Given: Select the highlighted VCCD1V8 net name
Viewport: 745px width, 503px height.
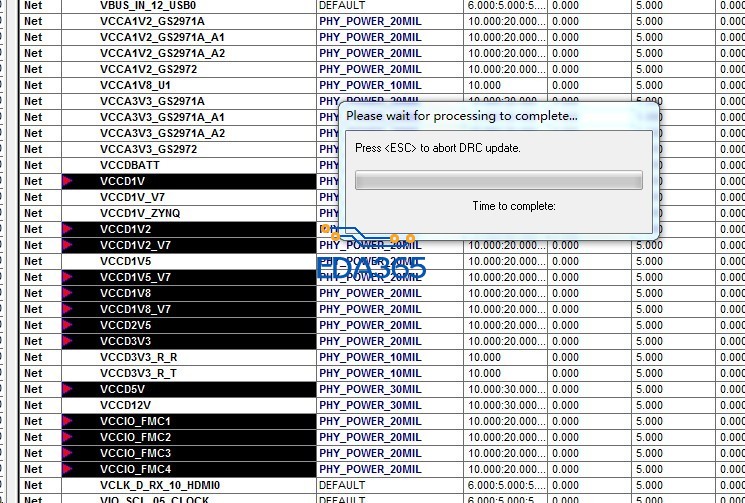Looking at the screenshot, I should coord(125,293).
